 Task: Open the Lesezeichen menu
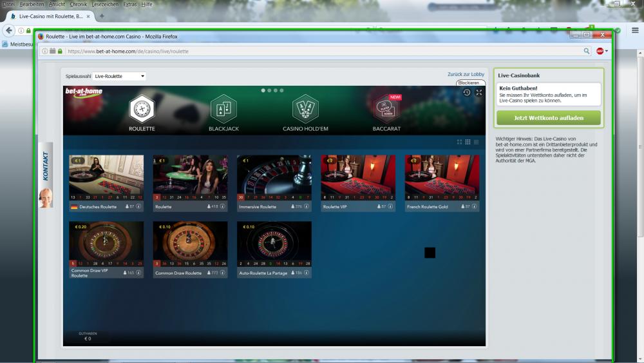[x=105, y=4]
